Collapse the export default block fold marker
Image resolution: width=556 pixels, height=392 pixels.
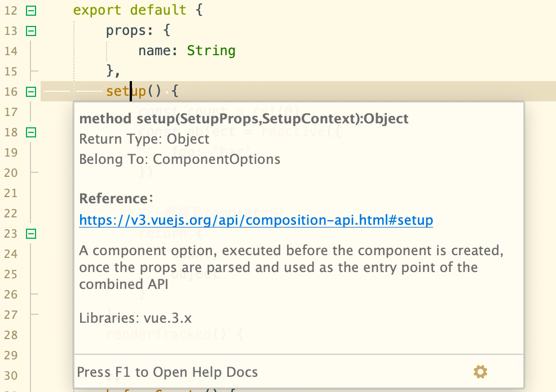coord(31,11)
